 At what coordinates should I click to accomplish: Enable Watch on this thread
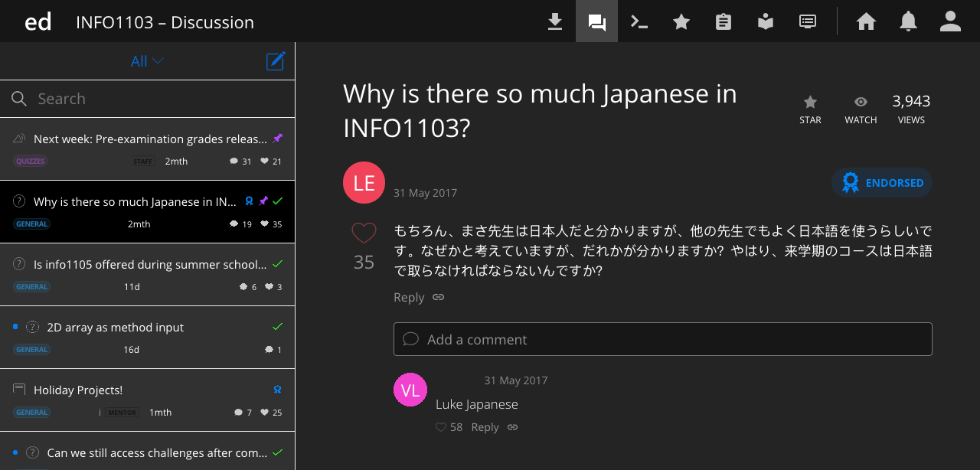861,108
